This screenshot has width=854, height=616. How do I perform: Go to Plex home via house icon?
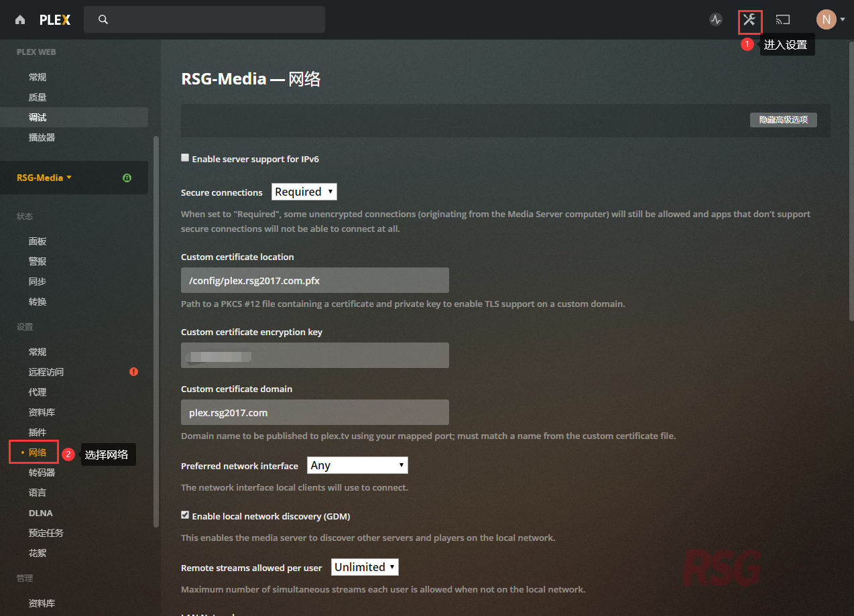[x=20, y=19]
